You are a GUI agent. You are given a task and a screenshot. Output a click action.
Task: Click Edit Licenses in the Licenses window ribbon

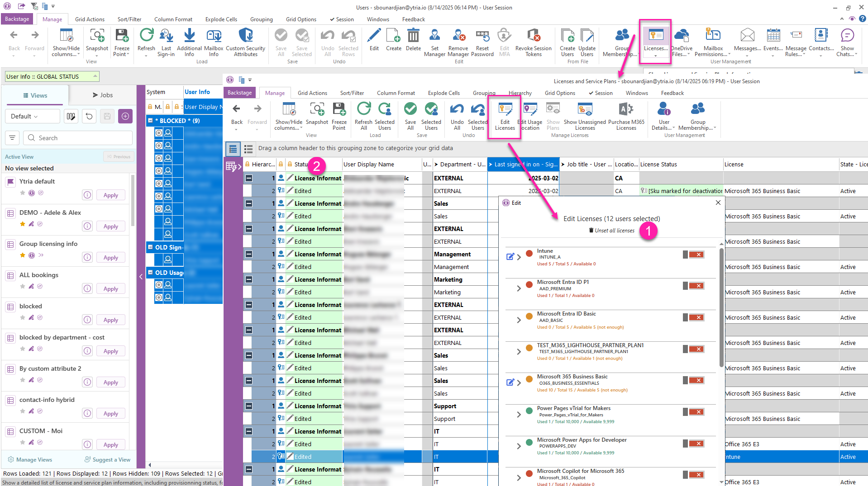(505, 116)
